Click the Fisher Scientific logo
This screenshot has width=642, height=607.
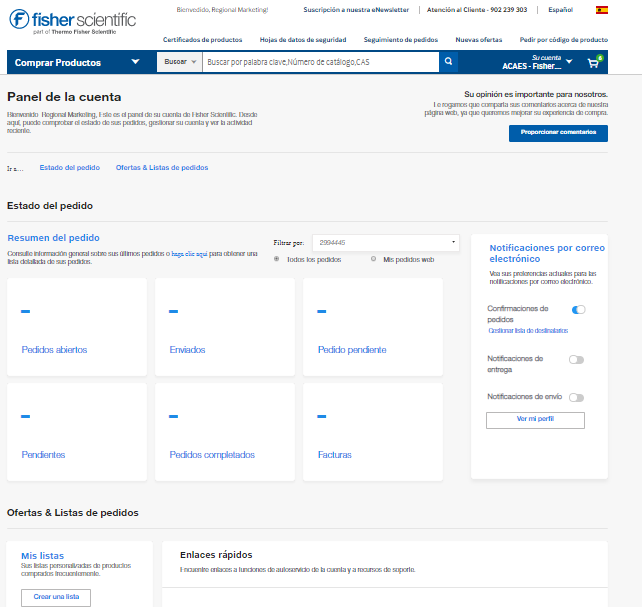72,21
